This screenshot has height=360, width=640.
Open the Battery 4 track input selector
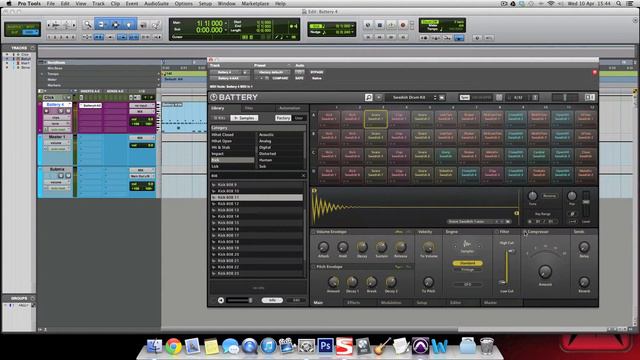(x=141, y=106)
